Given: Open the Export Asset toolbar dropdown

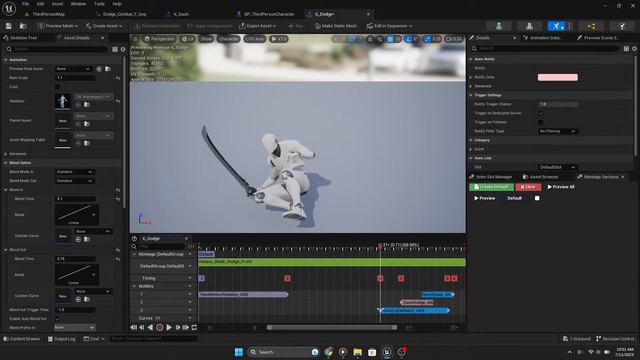Looking at the screenshot, I should 258,26.
